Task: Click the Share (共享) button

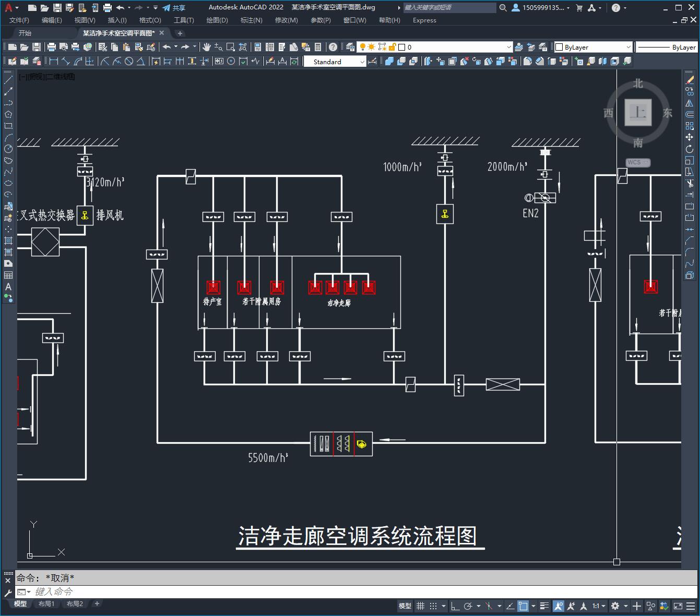Action: click(x=174, y=7)
